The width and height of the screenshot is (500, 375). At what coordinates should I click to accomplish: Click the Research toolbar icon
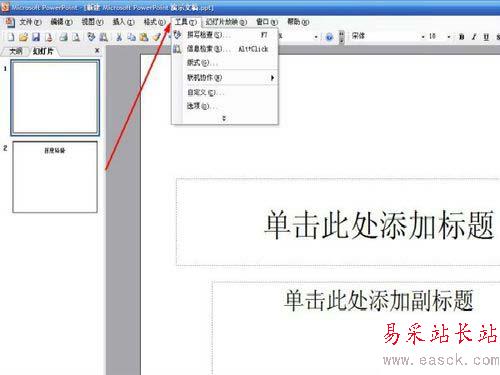coord(104,37)
